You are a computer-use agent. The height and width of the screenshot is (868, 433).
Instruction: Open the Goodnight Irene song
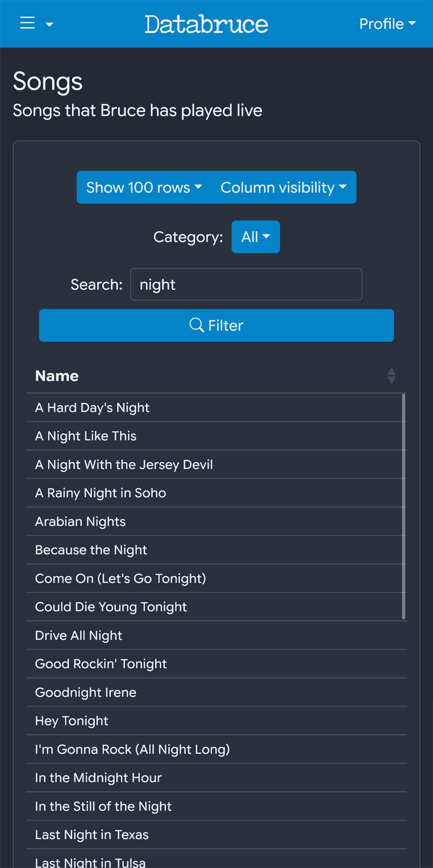click(x=86, y=692)
